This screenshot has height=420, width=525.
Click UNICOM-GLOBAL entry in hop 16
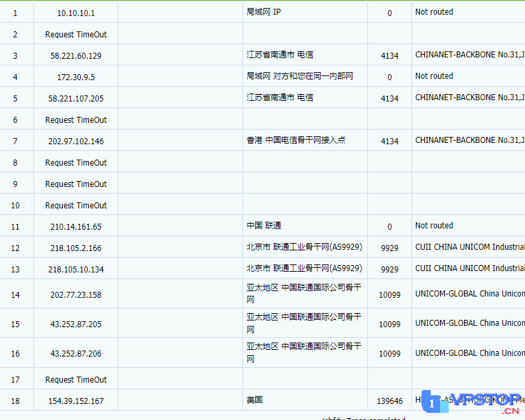(470, 353)
